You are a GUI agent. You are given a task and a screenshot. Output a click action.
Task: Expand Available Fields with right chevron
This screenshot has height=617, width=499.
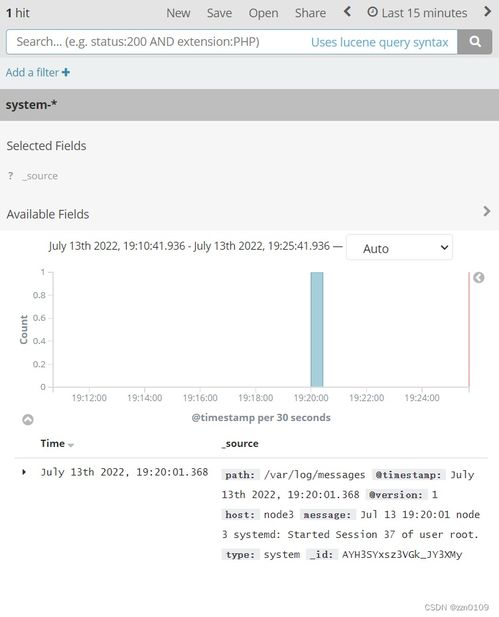487,212
